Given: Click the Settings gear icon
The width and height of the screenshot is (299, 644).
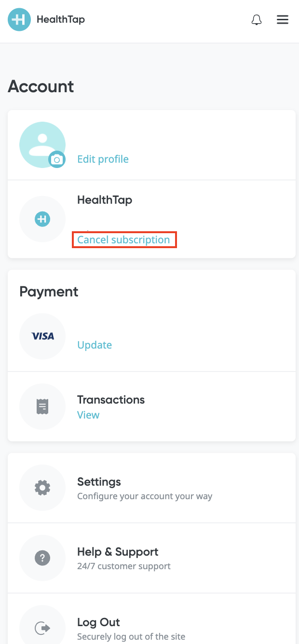Looking at the screenshot, I should click(x=42, y=488).
